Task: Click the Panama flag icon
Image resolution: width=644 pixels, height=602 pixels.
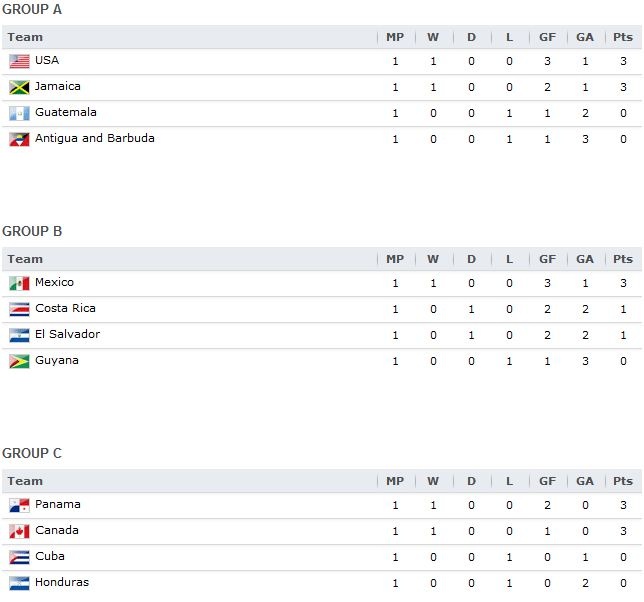Action: (x=19, y=505)
